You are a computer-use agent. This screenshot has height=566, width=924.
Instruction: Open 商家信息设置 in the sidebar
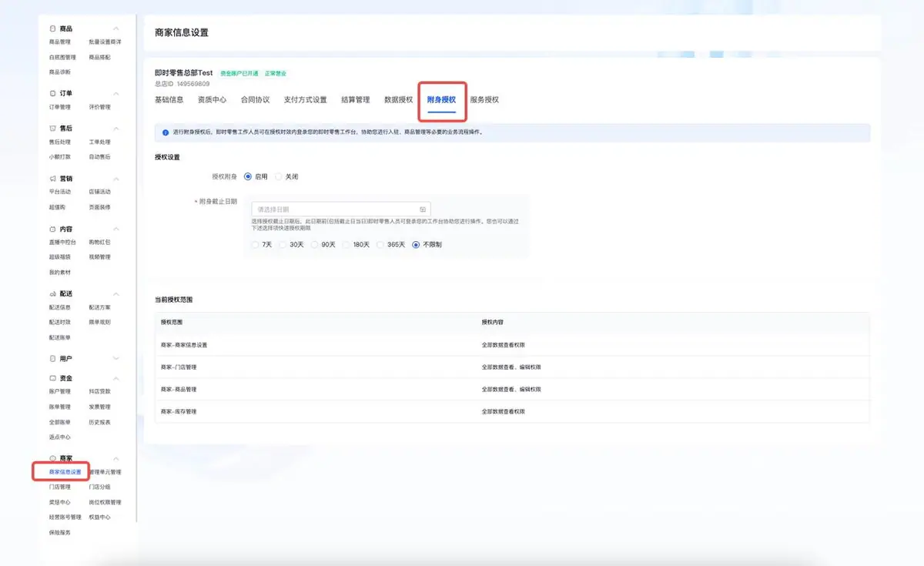[65, 471]
